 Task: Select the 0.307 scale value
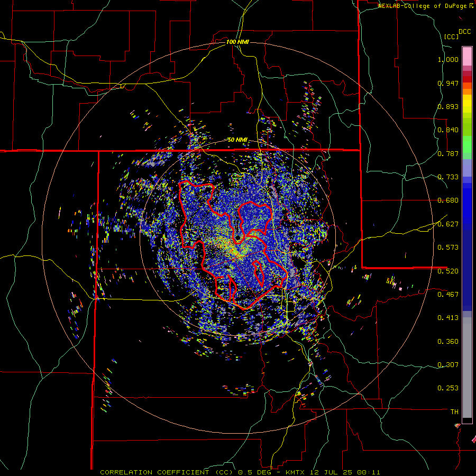click(x=448, y=365)
